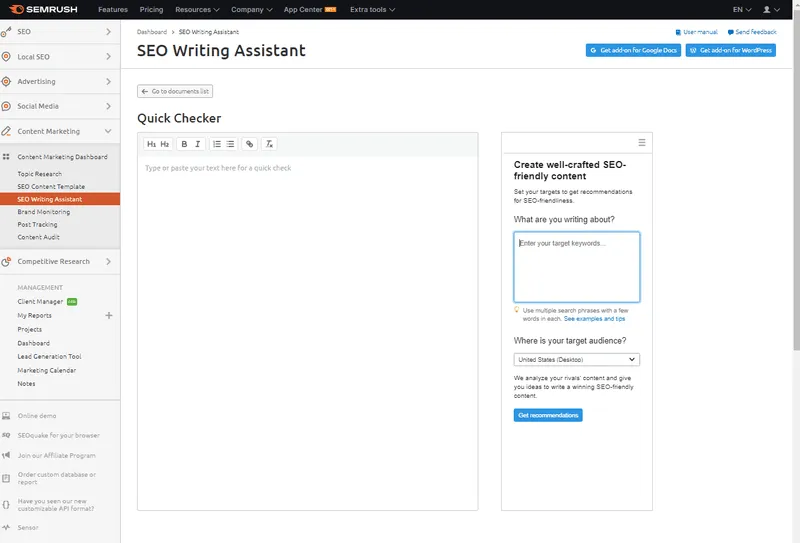Apply H2 heading format
The width and height of the screenshot is (800, 543).
(x=165, y=144)
